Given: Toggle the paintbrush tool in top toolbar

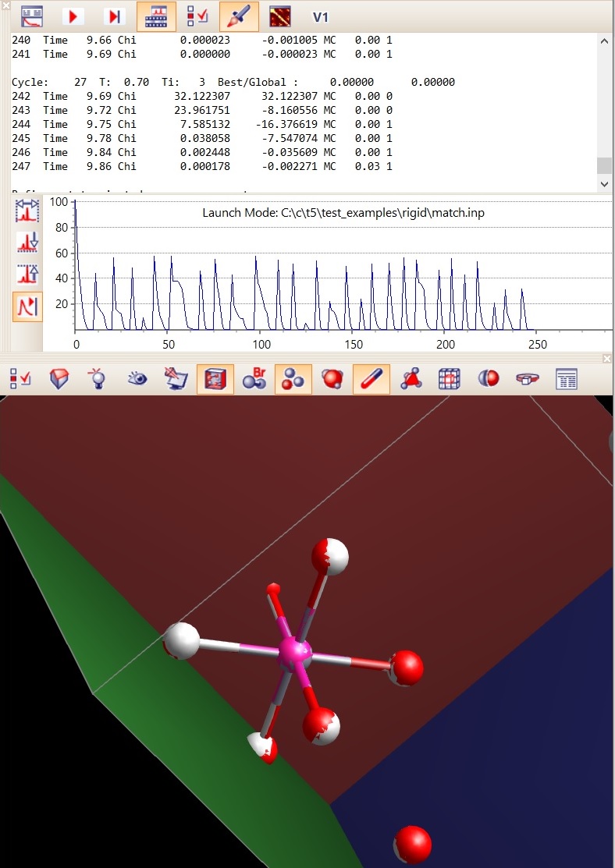Looking at the screenshot, I should [239, 16].
